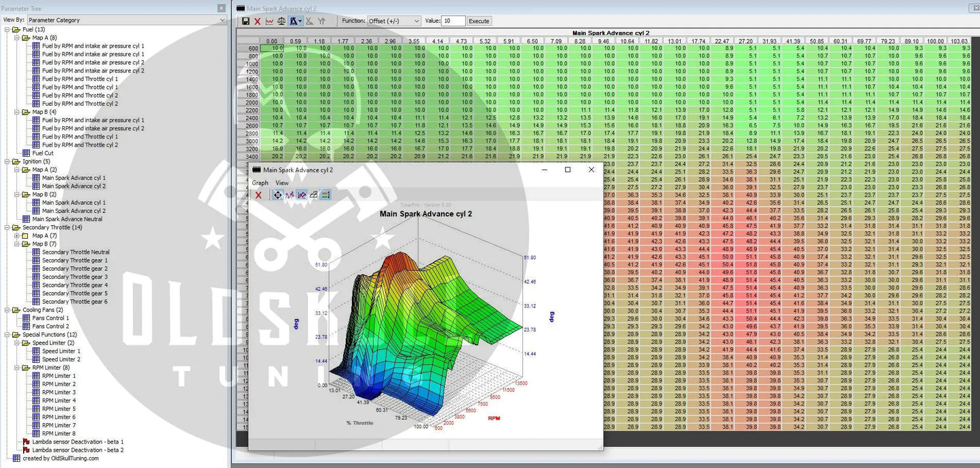The image size is (980, 468).
Task: Select the Fuel Cut tree item
Action: pos(42,153)
